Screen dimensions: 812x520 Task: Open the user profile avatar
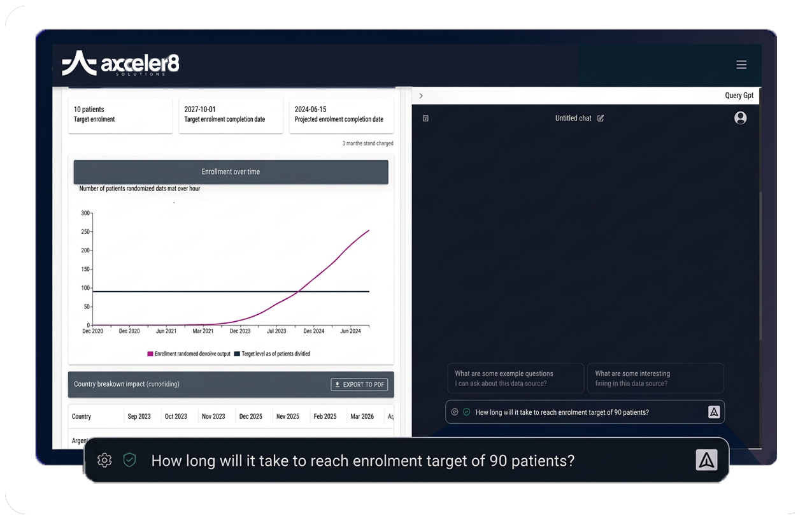740,118
